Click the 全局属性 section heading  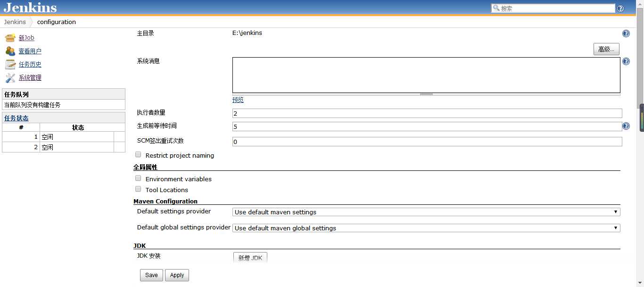pyautogui.click(x=145, y=167)
